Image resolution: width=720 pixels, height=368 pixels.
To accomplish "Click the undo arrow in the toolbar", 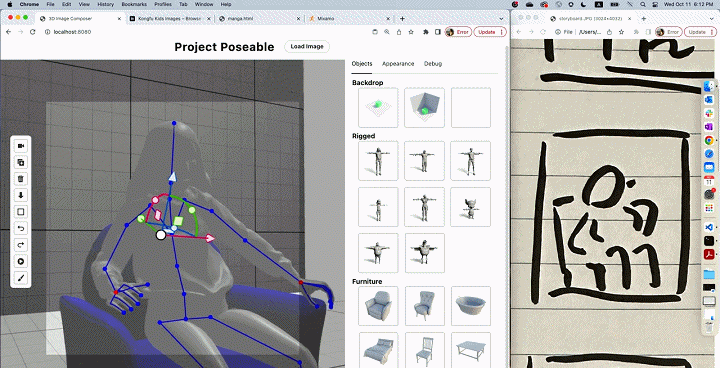I will pos(21,228).
